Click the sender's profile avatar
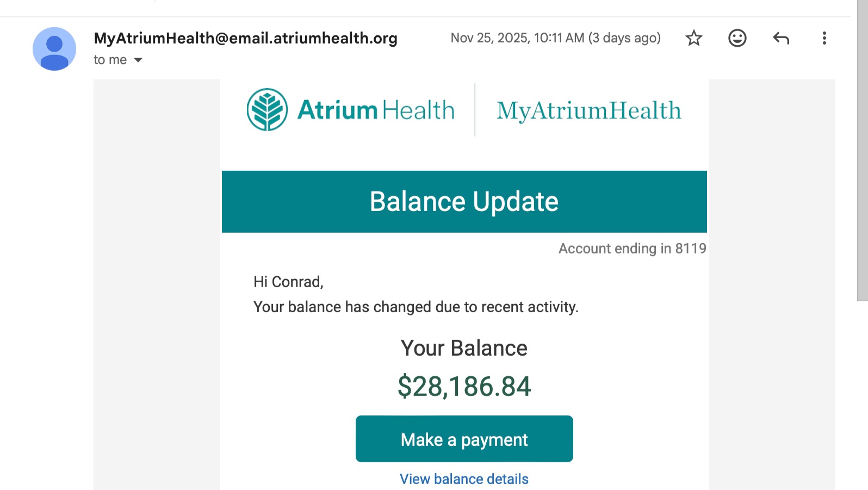The height and width of the screenshot is (490, 868). click(54, 49)
